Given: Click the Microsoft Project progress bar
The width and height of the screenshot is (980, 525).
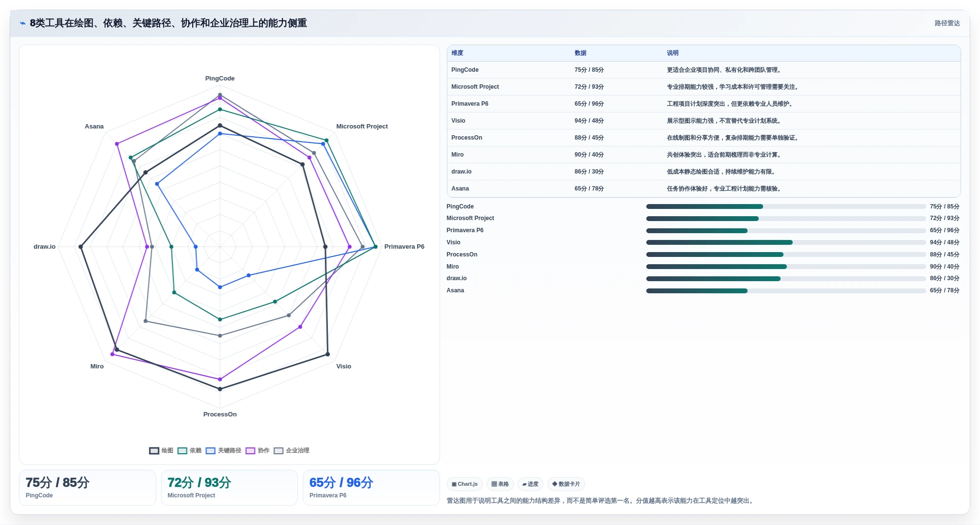Looking at the screenshot, I should [x=786, y=219].
